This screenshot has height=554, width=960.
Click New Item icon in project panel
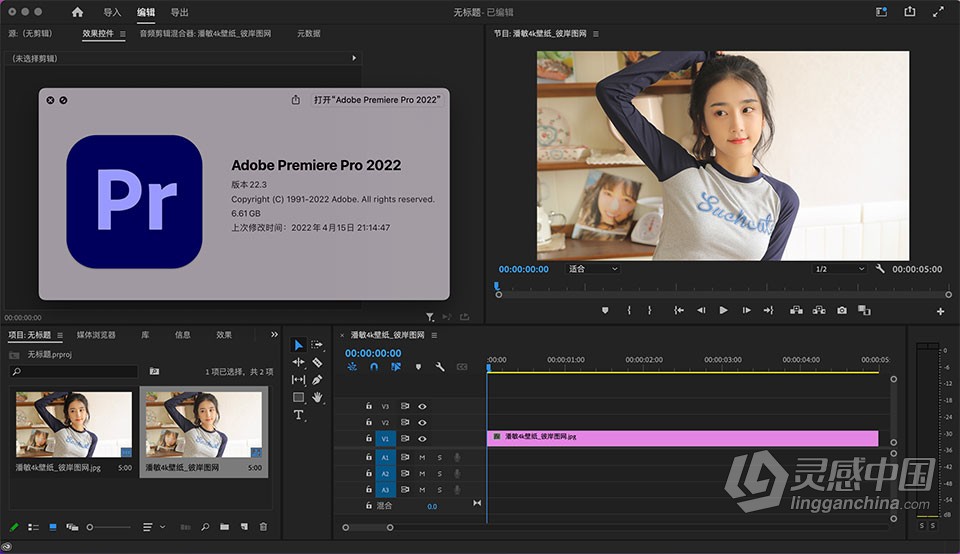coord(244,526)
